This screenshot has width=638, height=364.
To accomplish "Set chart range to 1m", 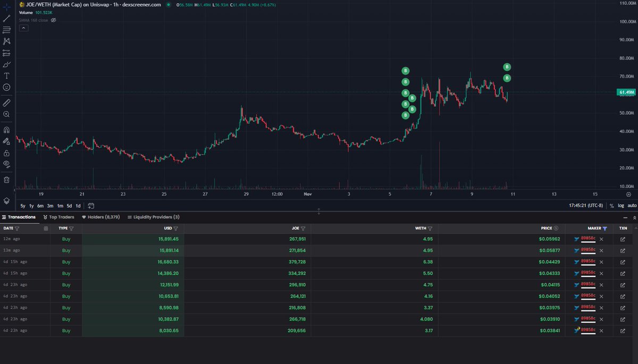I will (x=60, y=206).
